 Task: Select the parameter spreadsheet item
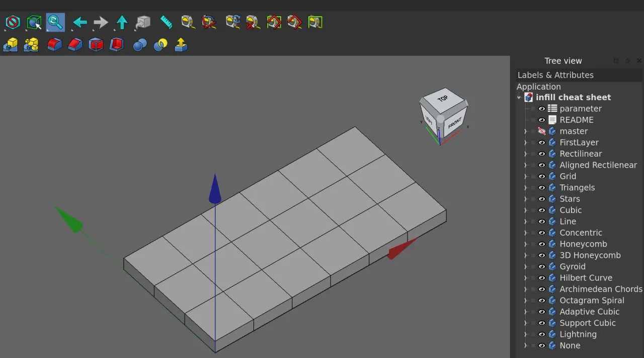[x=581, y=108]
